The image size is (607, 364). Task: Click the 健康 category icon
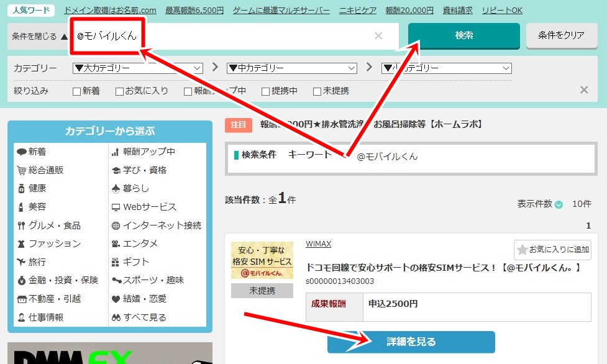click(22, 189)
